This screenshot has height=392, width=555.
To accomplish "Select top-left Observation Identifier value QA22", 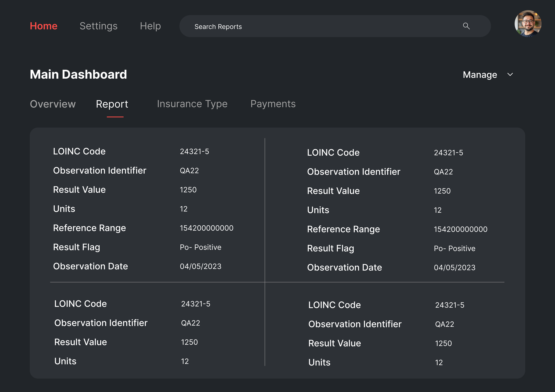I will [189, 171].
